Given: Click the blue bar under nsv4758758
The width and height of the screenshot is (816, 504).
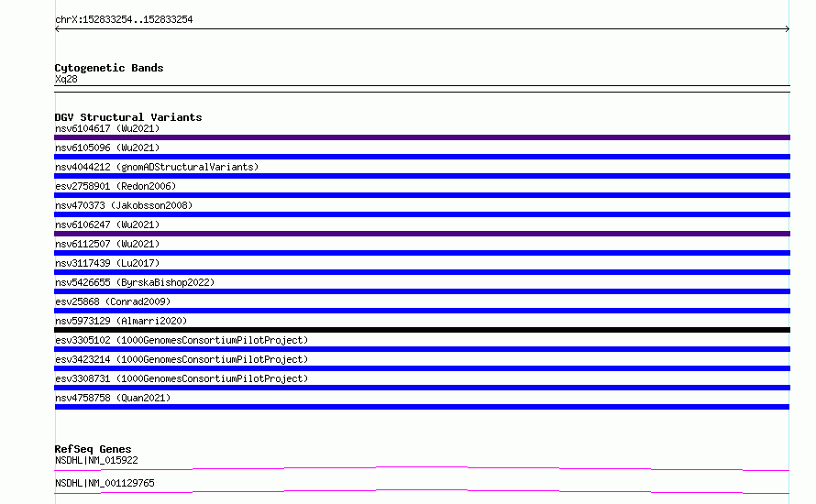Looking at the screenshot, I should click(422, 407).
